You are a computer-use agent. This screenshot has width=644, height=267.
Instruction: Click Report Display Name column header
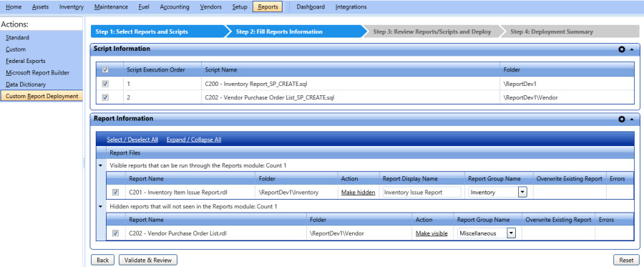tap(421, 179)
